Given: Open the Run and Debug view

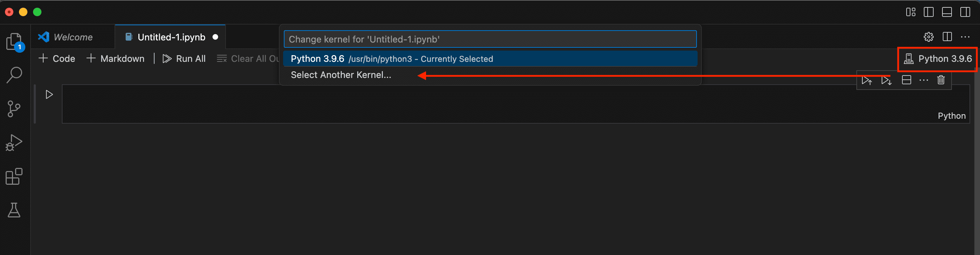Looking at the screenshot, I should [x=14, y=143].
